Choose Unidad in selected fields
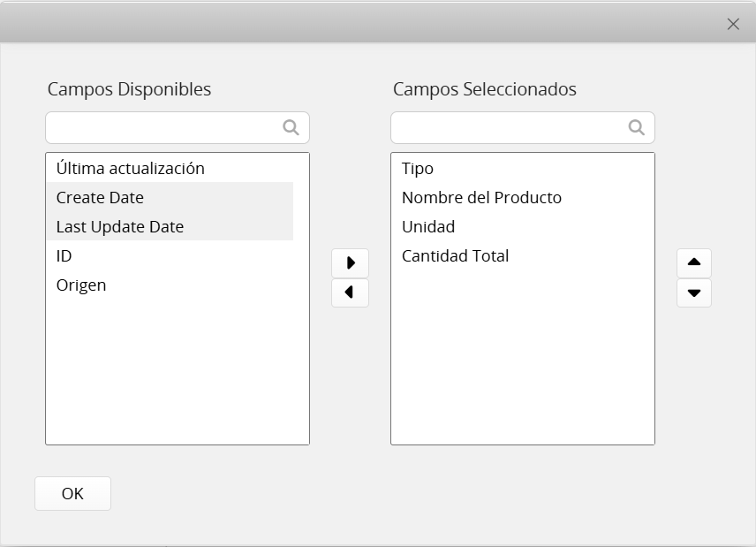 [523, 226]
